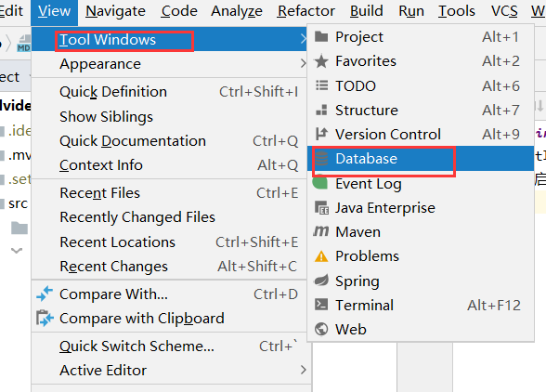Click the Database cylinder icon
The image size is (546, 392).
(321, 159)
